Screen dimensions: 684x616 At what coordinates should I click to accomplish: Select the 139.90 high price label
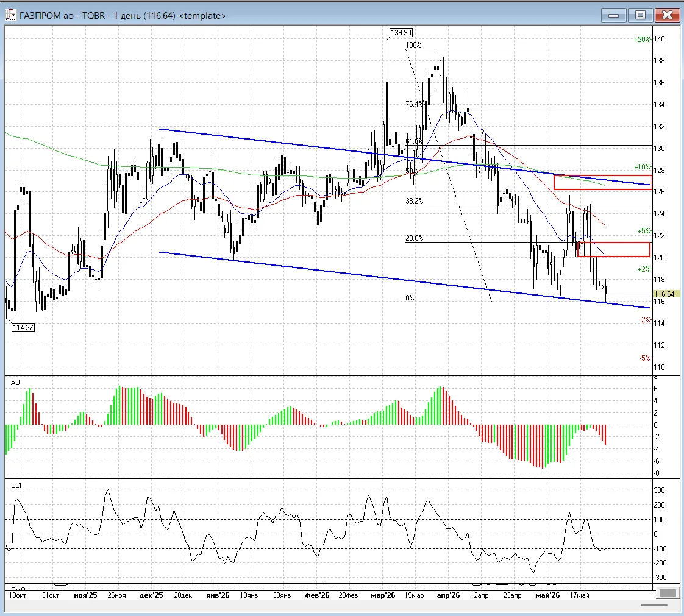coord(401,33)
